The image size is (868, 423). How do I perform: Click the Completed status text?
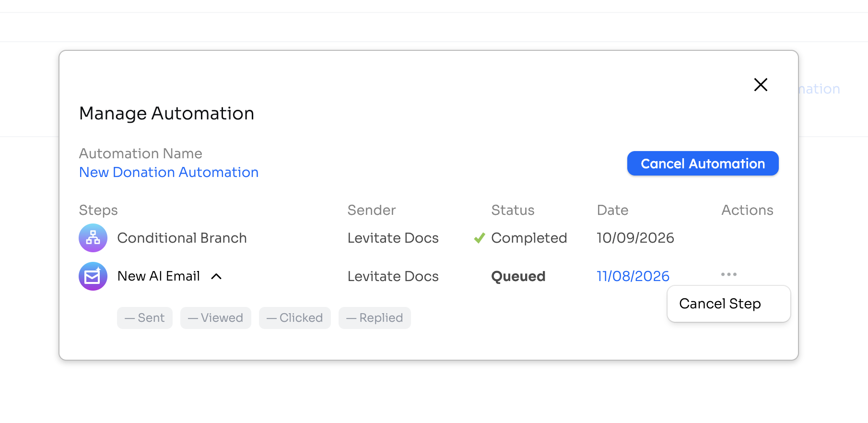[529, 238]
